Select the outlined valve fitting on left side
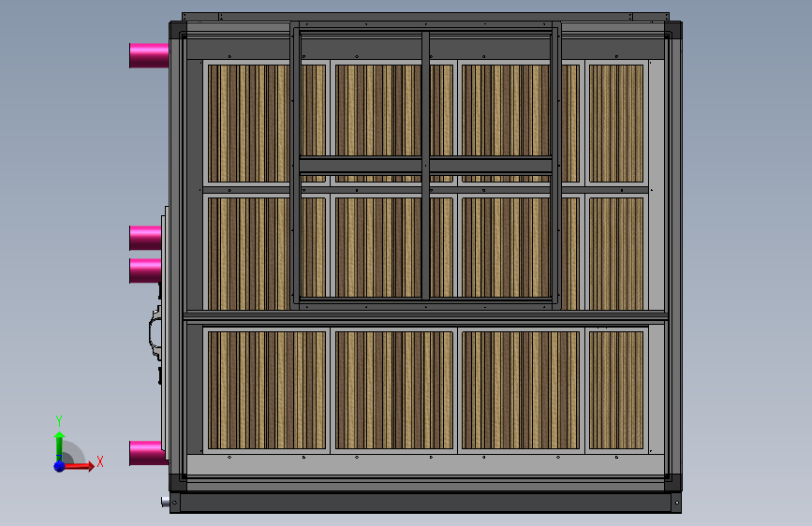812x526 pixels. pos(155,333)
